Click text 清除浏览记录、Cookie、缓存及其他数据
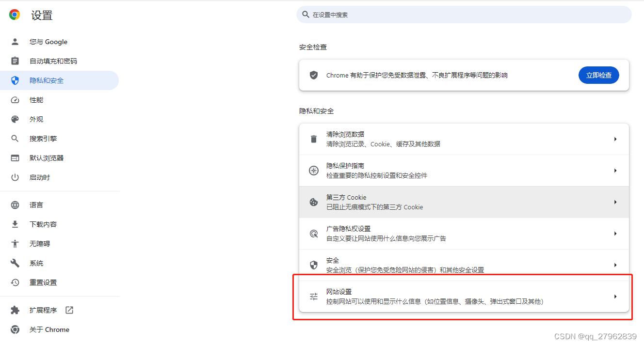The image size is (644, 345). click(383, 144)
